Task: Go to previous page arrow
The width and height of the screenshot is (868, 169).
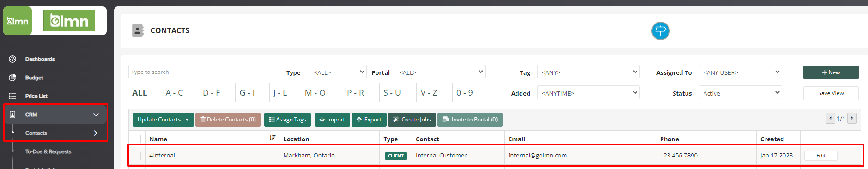Action: pyautogui.click(x=830, y=118)
